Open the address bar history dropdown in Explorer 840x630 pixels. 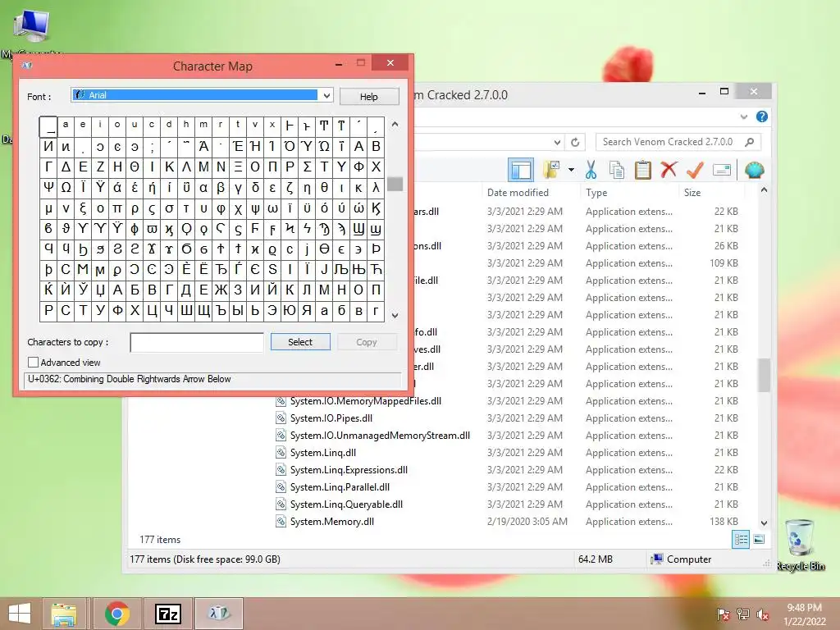click(x=557, y=142)
